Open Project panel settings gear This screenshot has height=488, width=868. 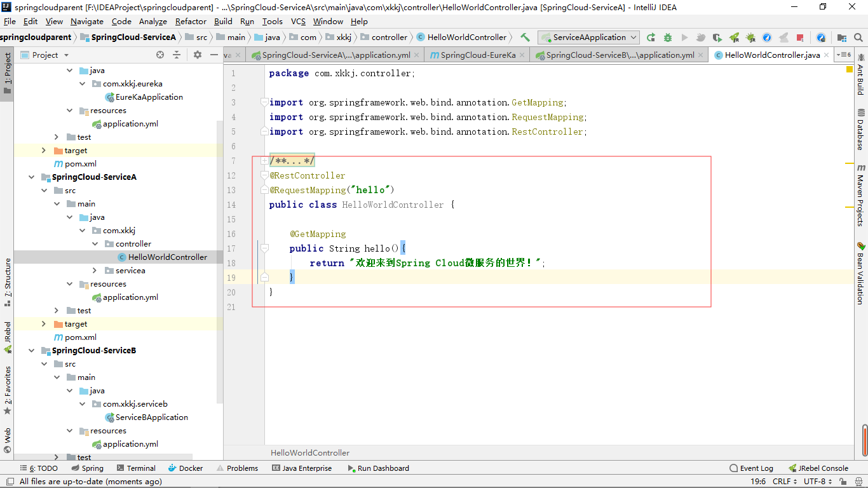click(x=197, y=55)
